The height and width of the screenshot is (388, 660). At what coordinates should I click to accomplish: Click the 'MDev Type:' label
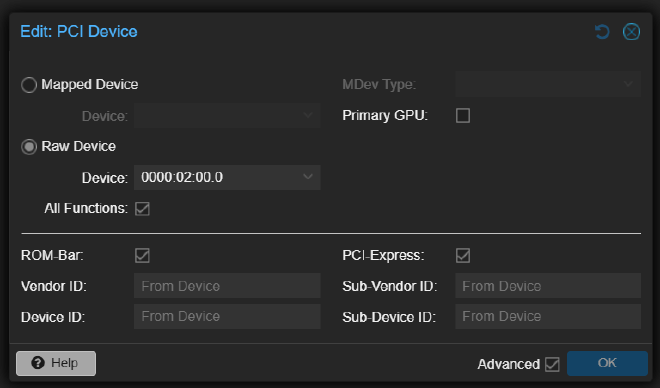point(379,85)
